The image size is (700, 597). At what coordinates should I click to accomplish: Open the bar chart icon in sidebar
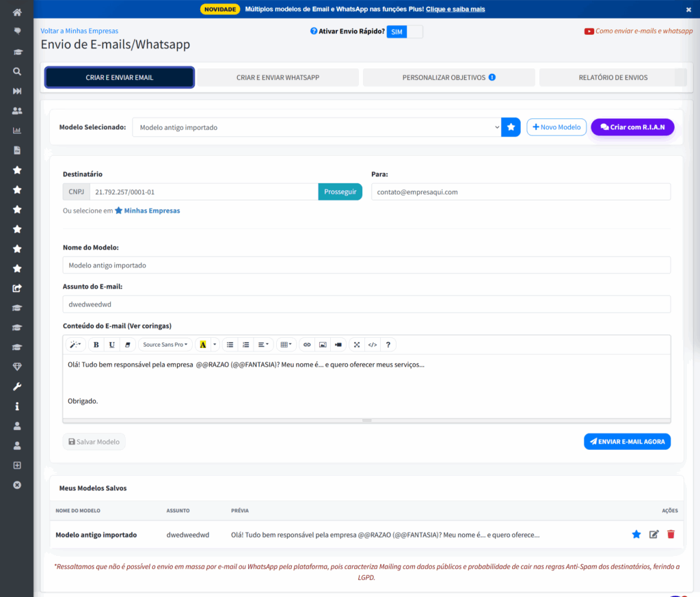tap(17, 131)
